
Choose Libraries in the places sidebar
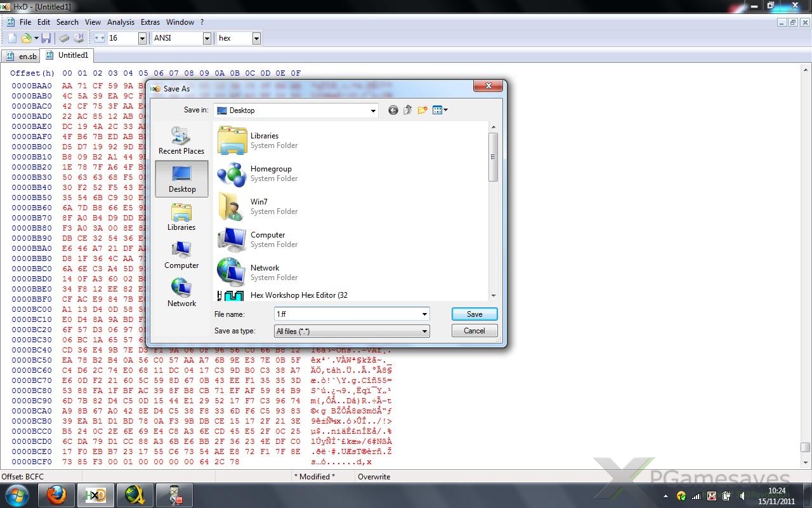point(181,217)
